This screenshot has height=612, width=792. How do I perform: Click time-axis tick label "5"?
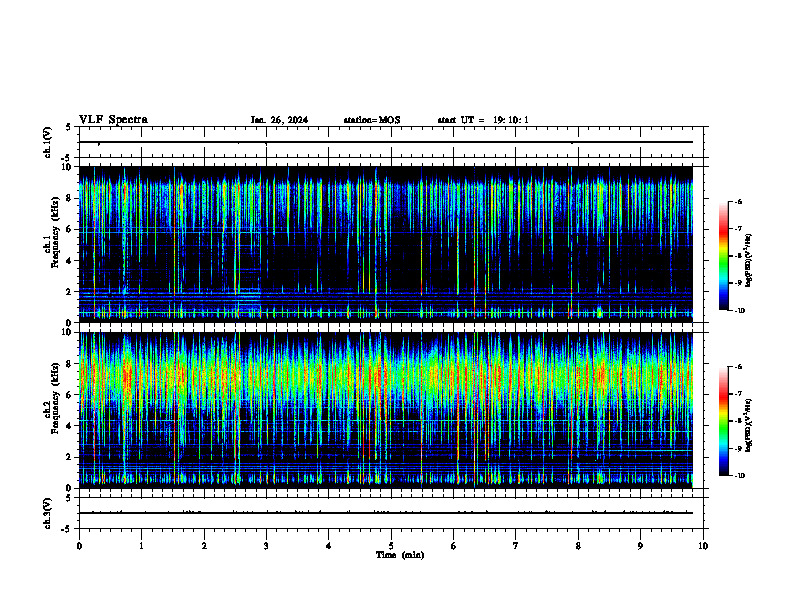pyautogui.click(x=391, y=546)
